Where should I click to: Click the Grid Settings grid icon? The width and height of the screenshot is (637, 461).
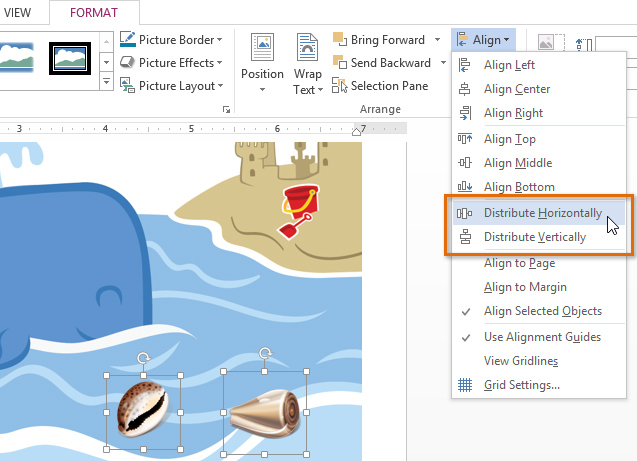click(x=465, y=385)
